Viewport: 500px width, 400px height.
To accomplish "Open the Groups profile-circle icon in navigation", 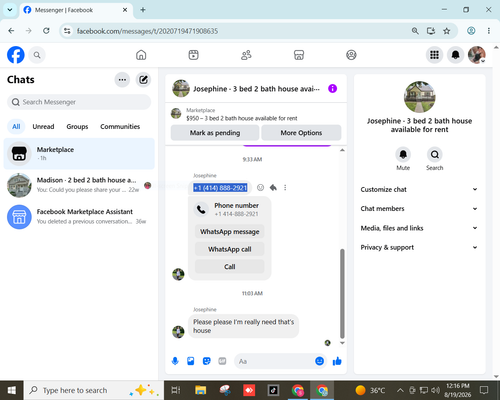I will click(x=351, y=55).
